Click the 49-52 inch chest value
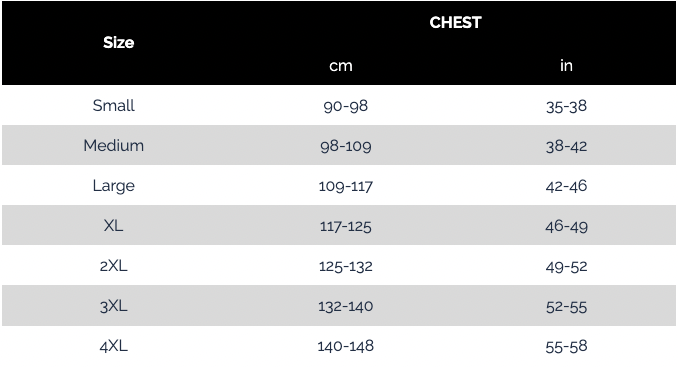The width and height of the screenshot is (678, 367). click(x=566, y=266)
